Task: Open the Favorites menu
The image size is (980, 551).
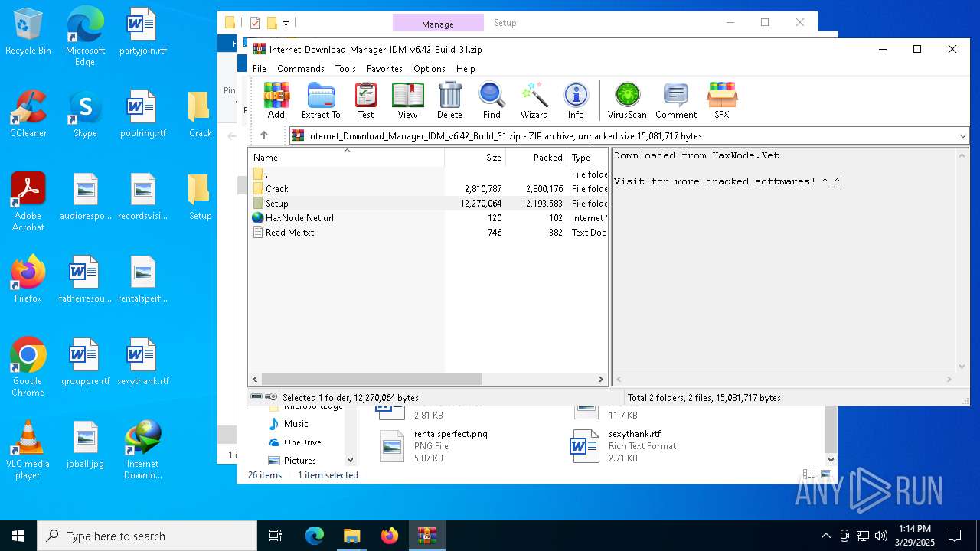Action: (384, 69)
